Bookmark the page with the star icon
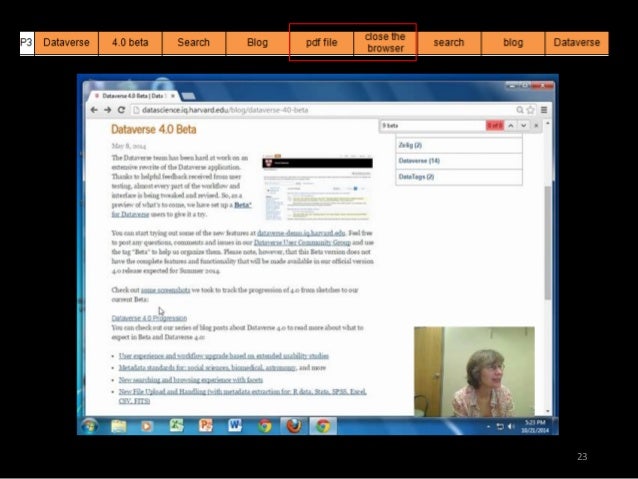This screenshot has width=638, height=479. 531,110
